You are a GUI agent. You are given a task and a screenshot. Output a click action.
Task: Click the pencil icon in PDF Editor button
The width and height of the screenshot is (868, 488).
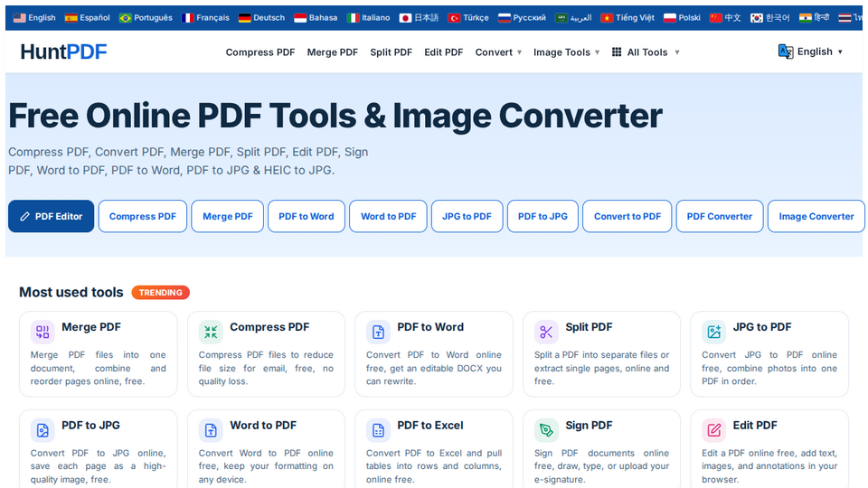(x=25, y=216)
